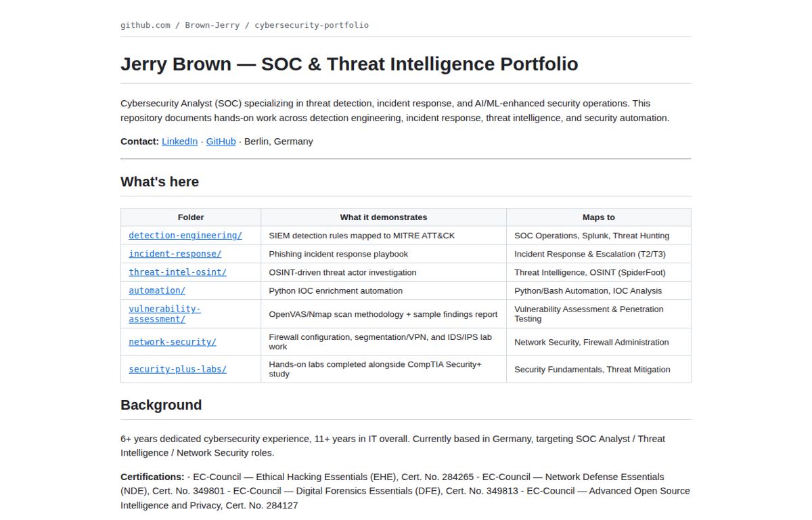Screen dimensions: 812x520
Task: Click the Folder column header
Action: 191,217
